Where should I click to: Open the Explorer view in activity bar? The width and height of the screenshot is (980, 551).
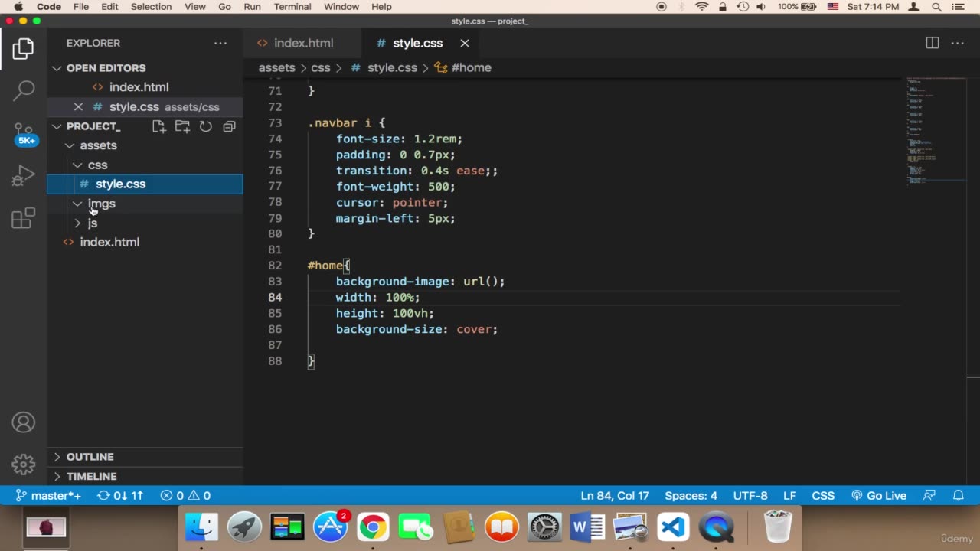(x=23, y=49)
